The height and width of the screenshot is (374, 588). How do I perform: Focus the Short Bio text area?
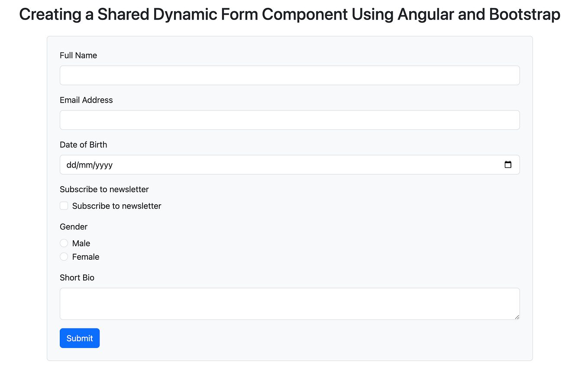click(290, 304)
